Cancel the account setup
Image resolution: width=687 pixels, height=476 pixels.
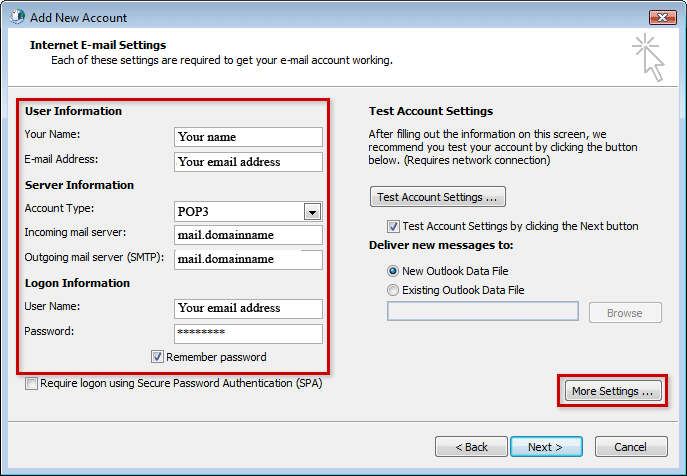click(x=631, y=447)
